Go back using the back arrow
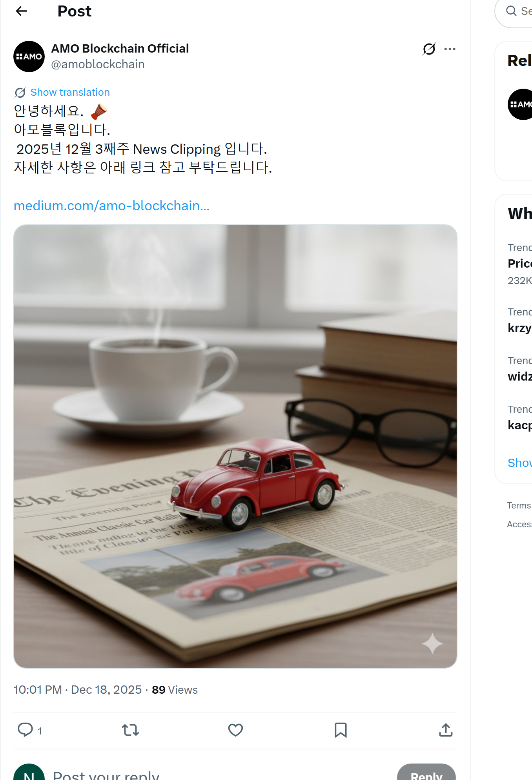 22,11
